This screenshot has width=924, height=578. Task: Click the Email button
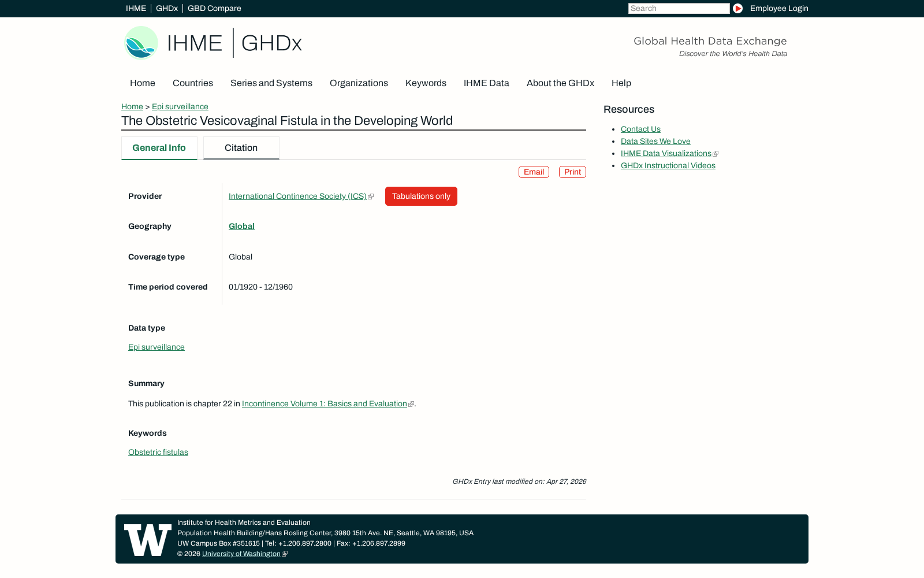click(x=534, y=172)
